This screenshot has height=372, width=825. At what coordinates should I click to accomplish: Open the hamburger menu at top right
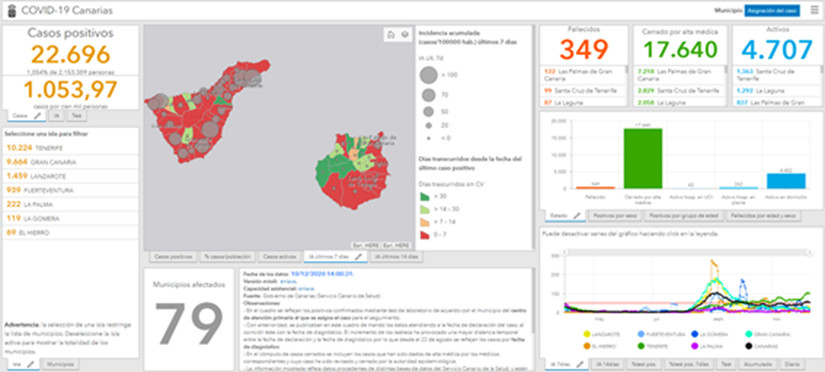click(x=814, y=11)
